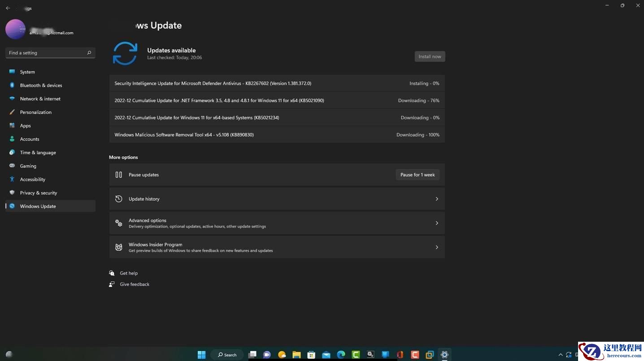Click the Get help link
Image resolution: width=644 pixels, height=361 pixels.
pos(129,273)
